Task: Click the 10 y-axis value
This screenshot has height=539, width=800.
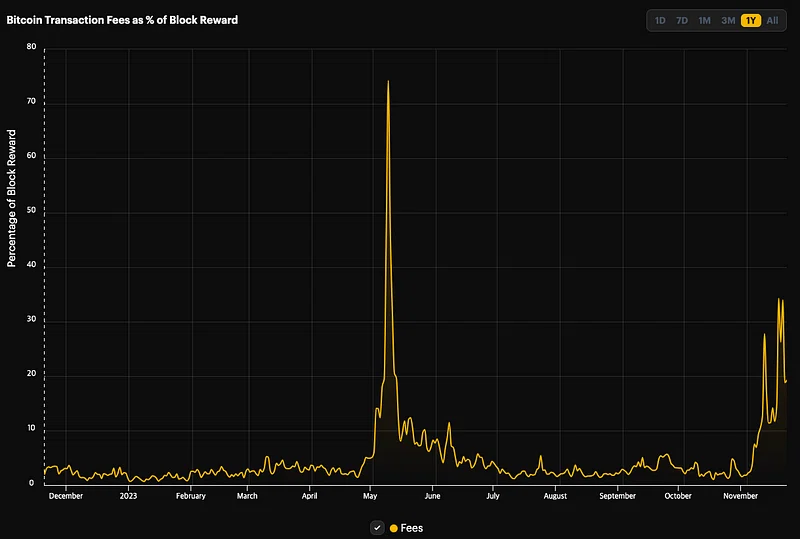Action: click(31, 428)
